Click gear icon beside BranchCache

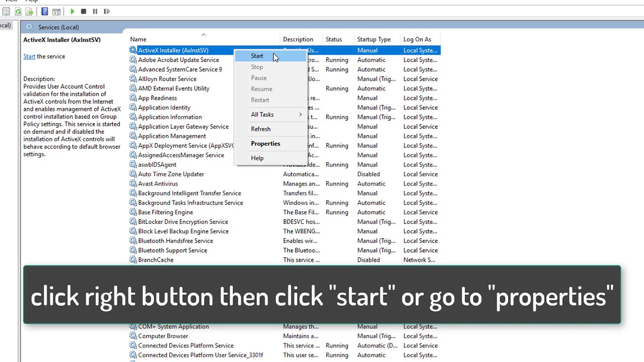click(x=133, y=260)
